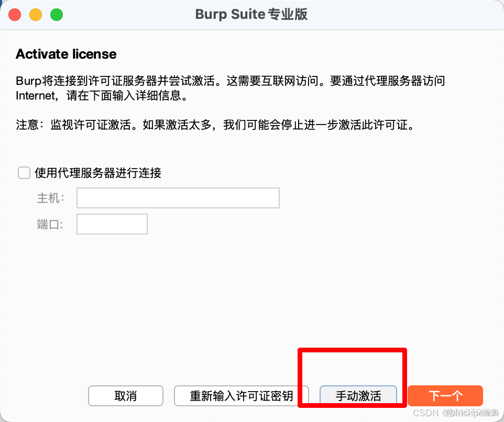Click the proxy connection instruction paragraph
Image resolution: width=504 pixels, height=422 pixels.
[x=231, y=88]
